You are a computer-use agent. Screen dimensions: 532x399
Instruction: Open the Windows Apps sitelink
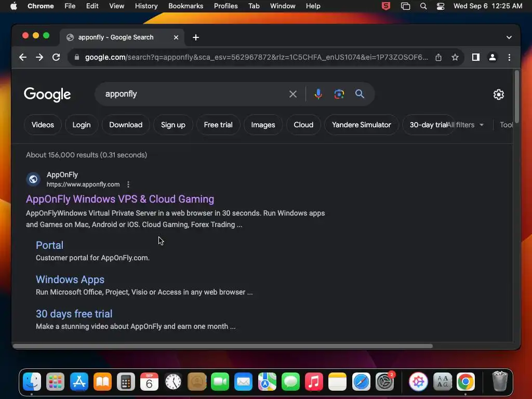pyautogui.click(x=70, y=280)
